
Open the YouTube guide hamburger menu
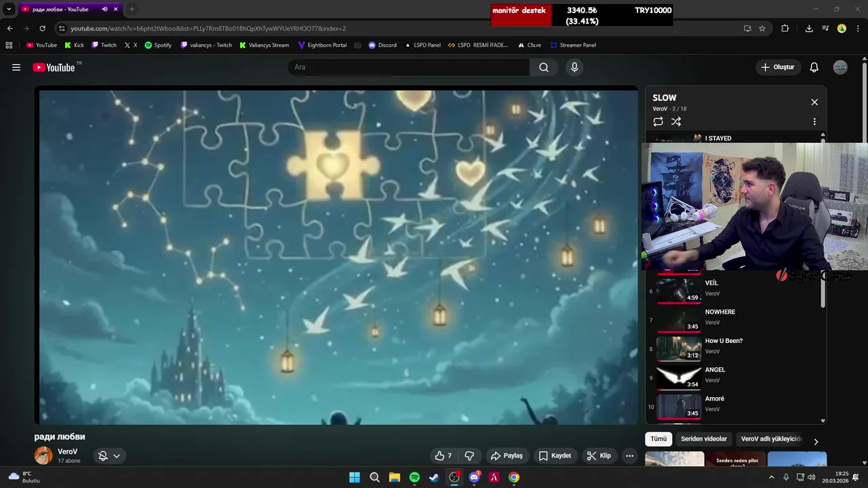tap(16, 67)
